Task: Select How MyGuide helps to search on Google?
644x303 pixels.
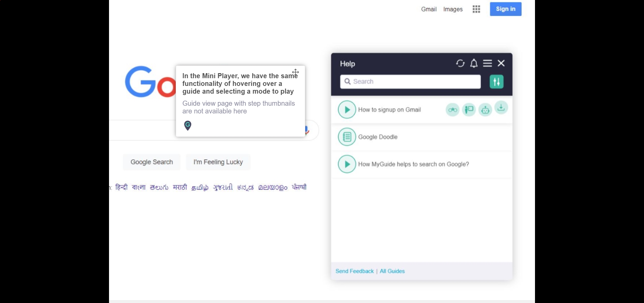Action: tap(414, 164)
